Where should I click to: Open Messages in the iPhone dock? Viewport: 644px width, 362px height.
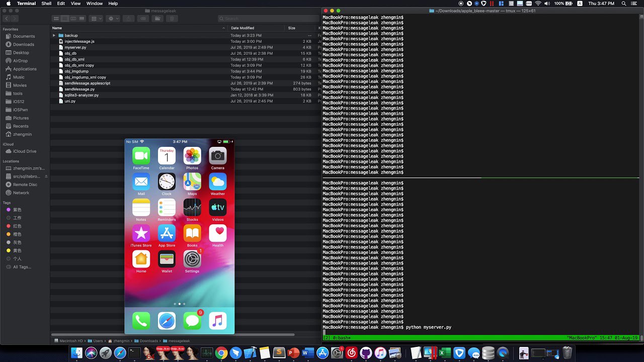tap(192, 321)
